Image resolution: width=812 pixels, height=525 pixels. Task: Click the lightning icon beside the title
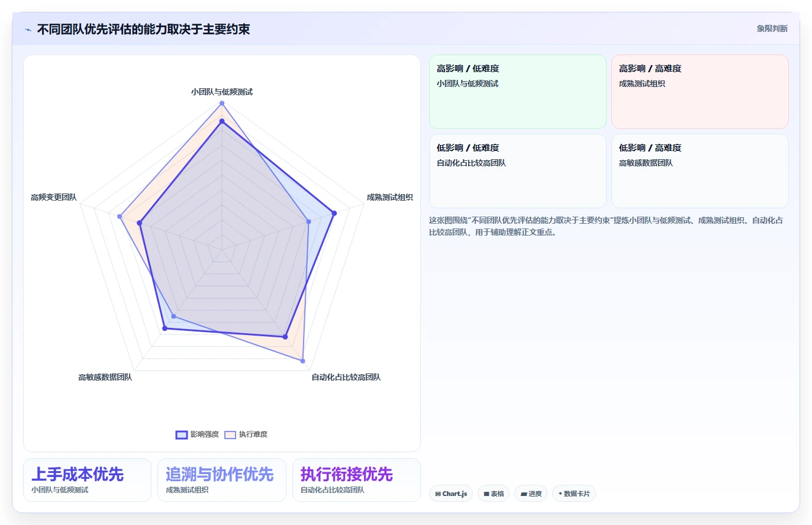pos(28,29)
